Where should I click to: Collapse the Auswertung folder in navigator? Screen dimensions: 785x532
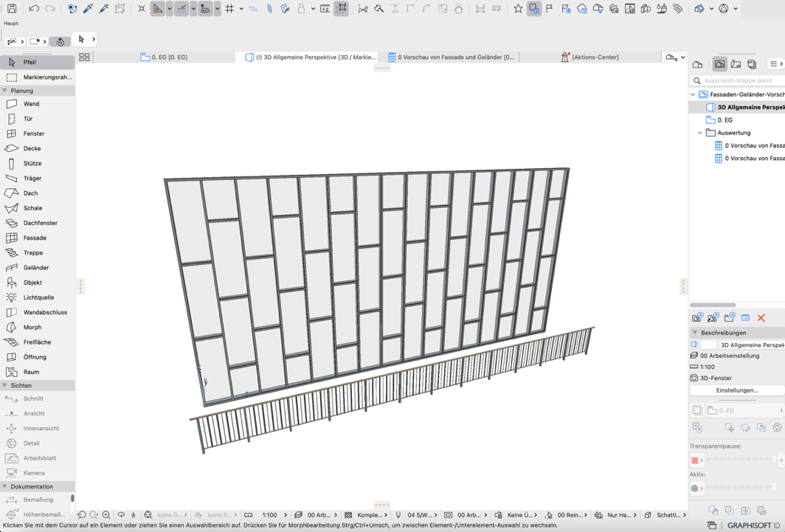point(700,133)
